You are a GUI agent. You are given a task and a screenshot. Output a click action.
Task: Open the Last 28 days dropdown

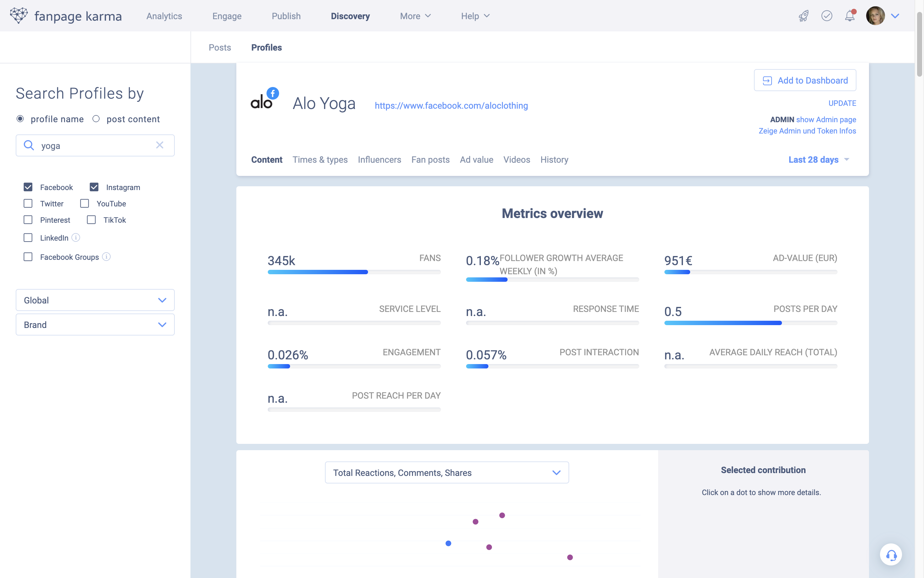pyautogui.click(x=818, y=160)
